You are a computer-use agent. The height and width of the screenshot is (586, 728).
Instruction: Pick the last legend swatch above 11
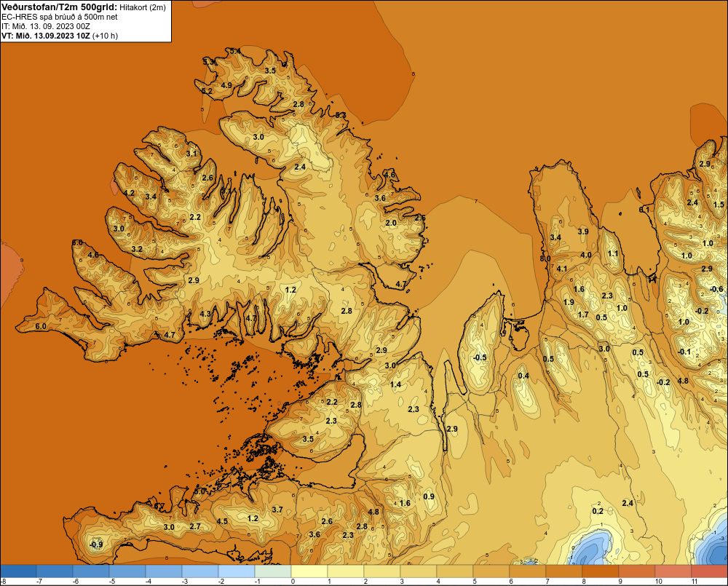[x=709, y=571]
